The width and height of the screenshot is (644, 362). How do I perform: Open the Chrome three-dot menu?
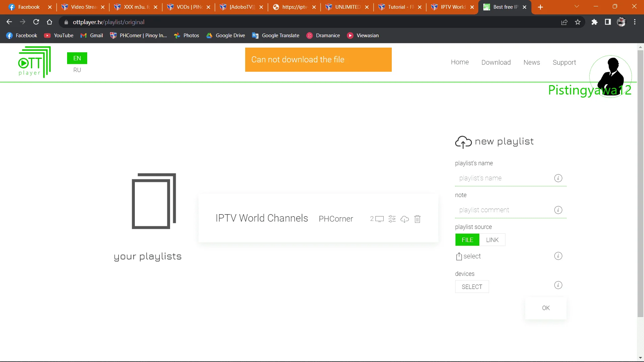coord(635,22)
